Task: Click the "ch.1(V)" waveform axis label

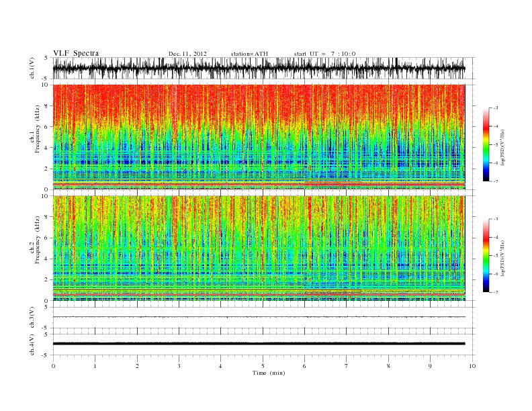Action: coord(32,68)
